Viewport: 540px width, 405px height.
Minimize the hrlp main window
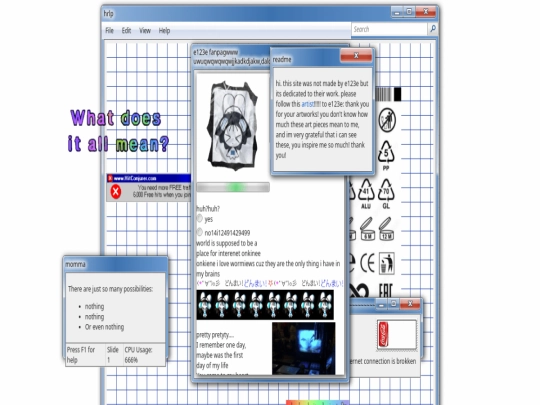point(397,12)
